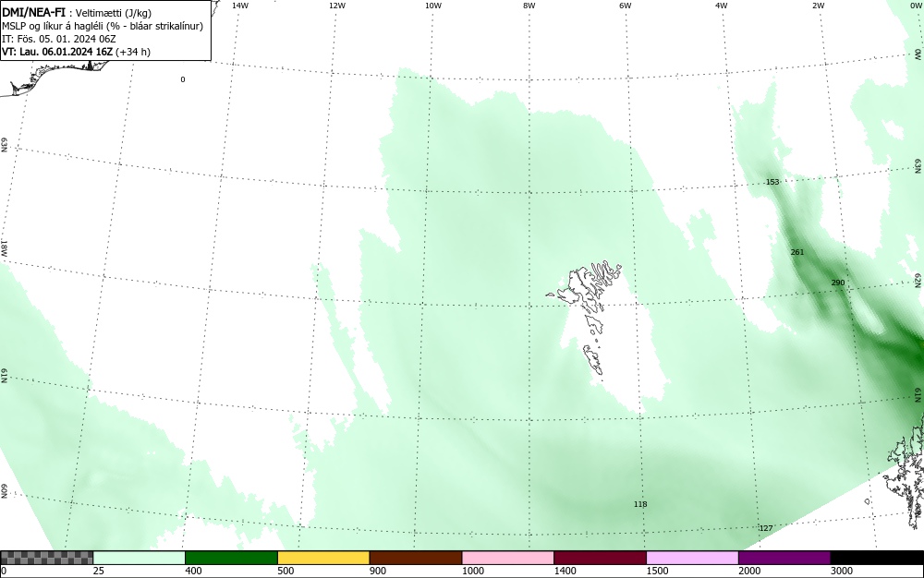The width and height of the screenshot is (924, 578).
Task: Click the VT: Lau. 06.01.2024 16Z line
Action: [x=76, y=52]
